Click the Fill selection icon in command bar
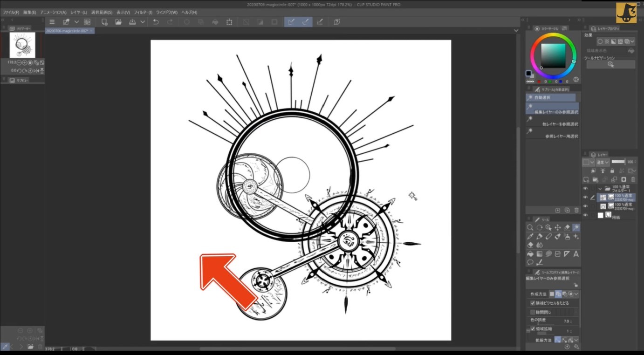This screenshot has width=644, height=355. [x=215, y=22]
